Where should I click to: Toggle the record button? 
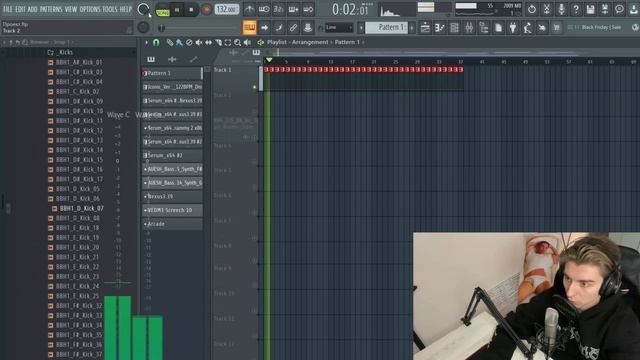point(207,10)
